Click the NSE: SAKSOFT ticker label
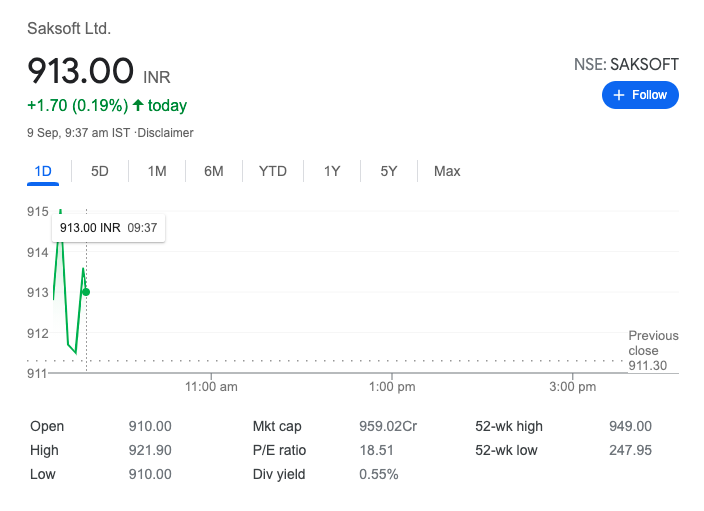The image size is (704, 511). click(x=626, y=65)
